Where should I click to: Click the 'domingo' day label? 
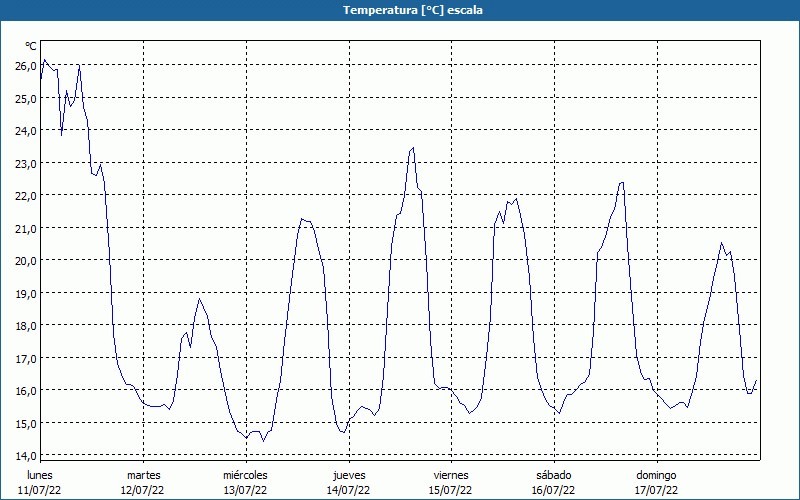(x=656, y=475)
